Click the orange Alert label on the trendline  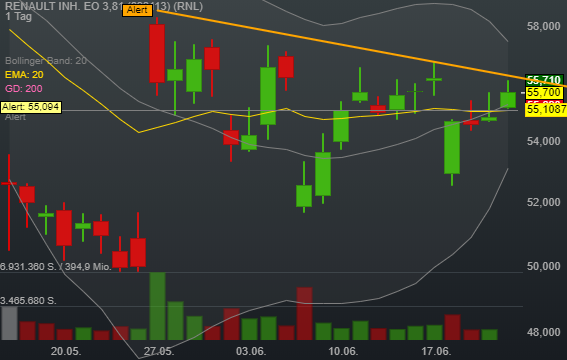coord(137,10)
